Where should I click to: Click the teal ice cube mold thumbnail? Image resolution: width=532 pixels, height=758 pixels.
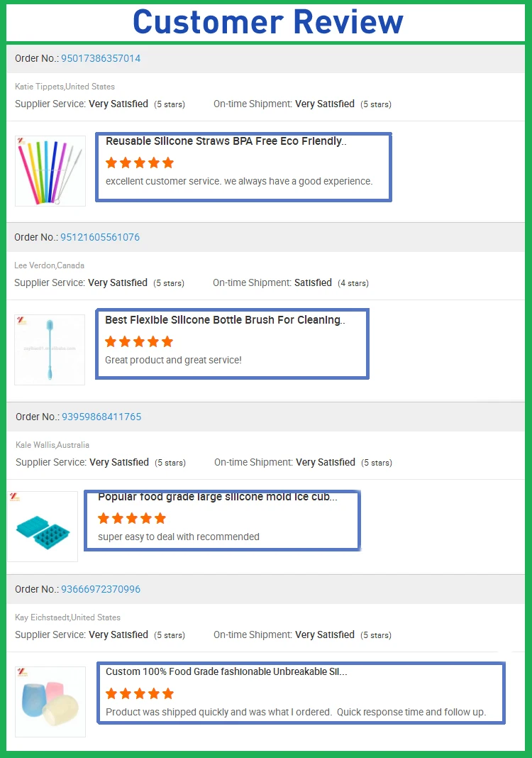click(x=43, y=527)
